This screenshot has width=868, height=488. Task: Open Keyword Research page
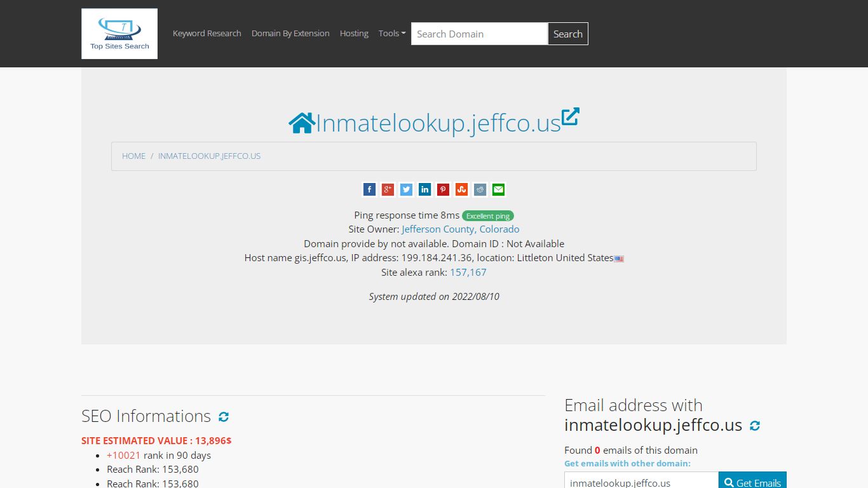tap(207, 34)
